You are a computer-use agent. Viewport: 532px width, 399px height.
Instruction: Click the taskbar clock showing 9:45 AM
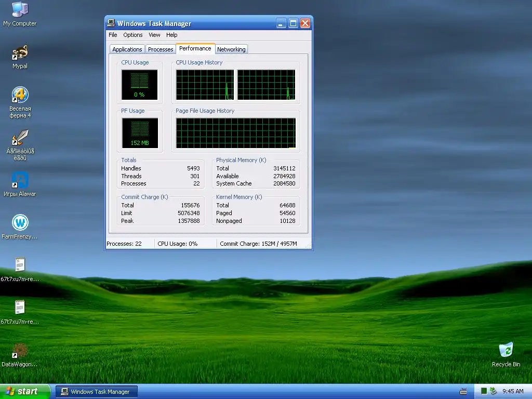tap(513, 391)
